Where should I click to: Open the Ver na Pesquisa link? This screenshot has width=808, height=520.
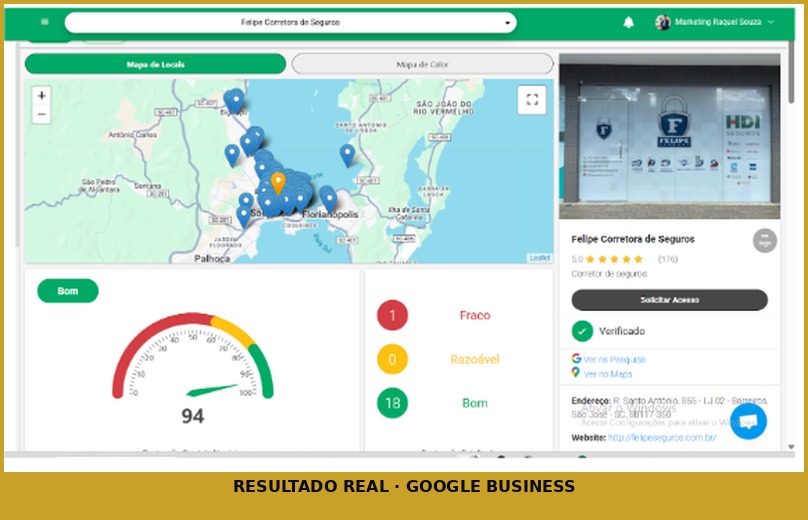pos(614,360)
